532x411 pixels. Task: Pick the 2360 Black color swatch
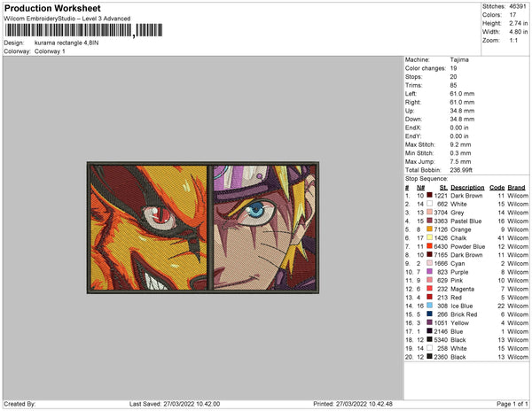429,356
